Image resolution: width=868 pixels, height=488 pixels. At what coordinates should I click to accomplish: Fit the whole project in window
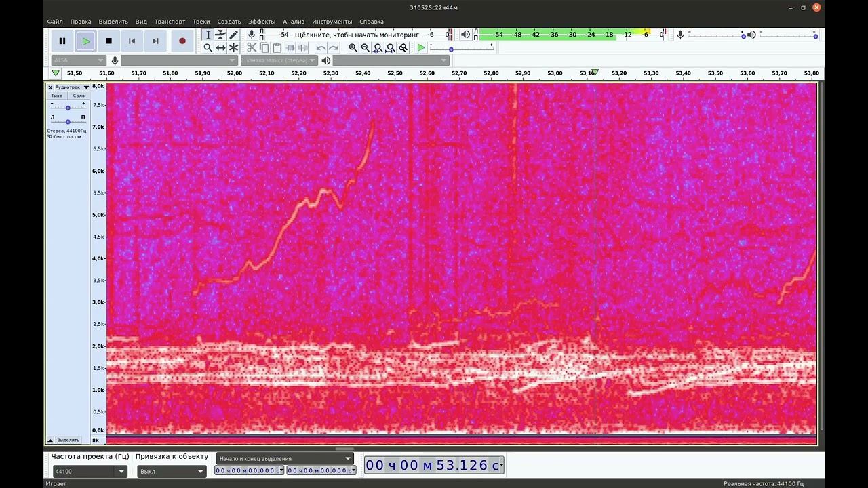tap(391, 47)
